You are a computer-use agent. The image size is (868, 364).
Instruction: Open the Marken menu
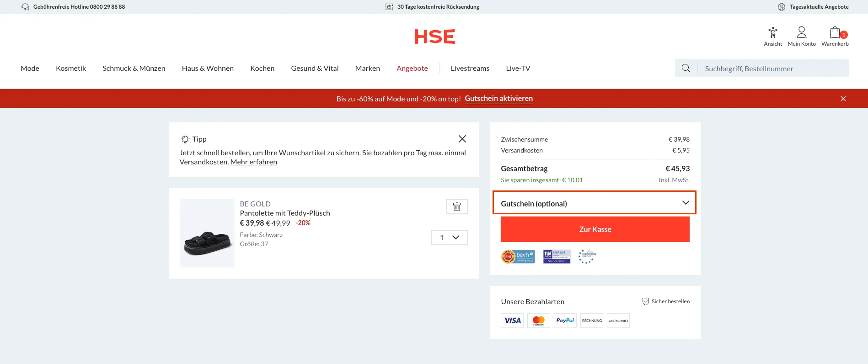coord(368,68)
